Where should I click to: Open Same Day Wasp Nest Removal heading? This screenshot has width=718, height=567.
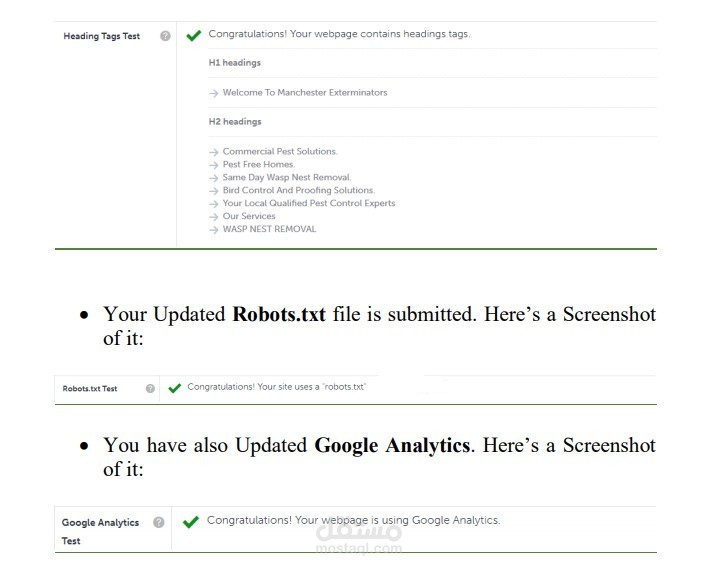point(286,177)
